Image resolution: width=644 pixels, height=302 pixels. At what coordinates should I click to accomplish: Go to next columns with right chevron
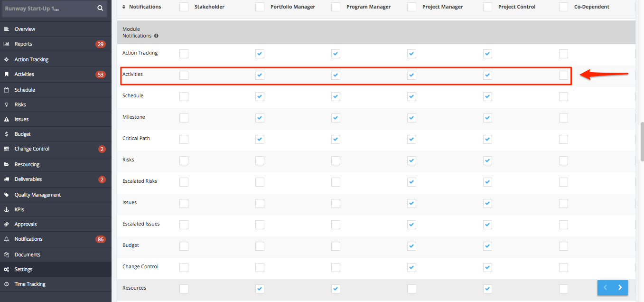click(x=620, y=287)
